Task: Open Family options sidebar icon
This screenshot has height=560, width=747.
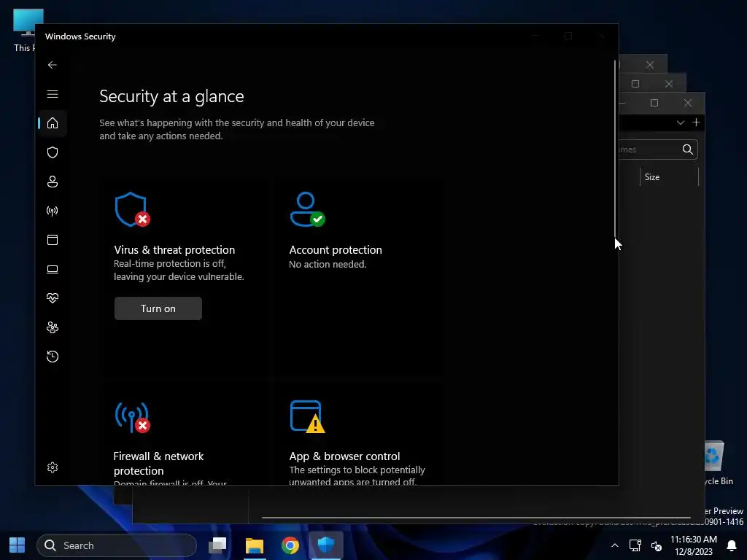Action: point(53,327)
